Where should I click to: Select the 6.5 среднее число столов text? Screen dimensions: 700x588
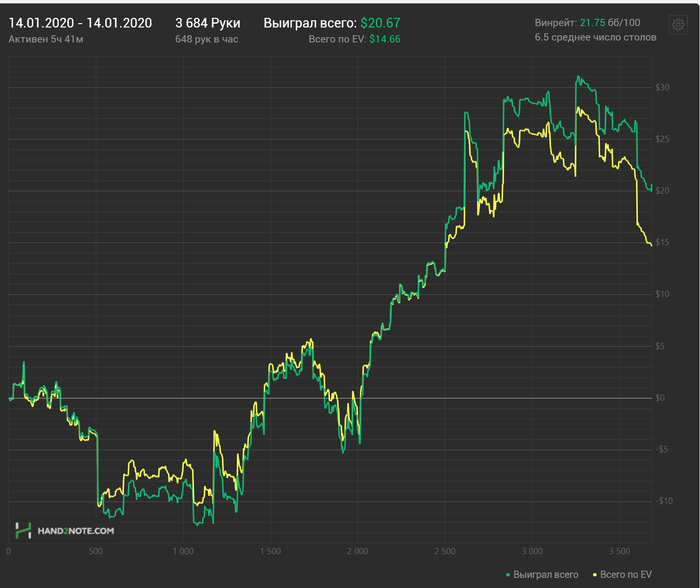pos(596,38)
